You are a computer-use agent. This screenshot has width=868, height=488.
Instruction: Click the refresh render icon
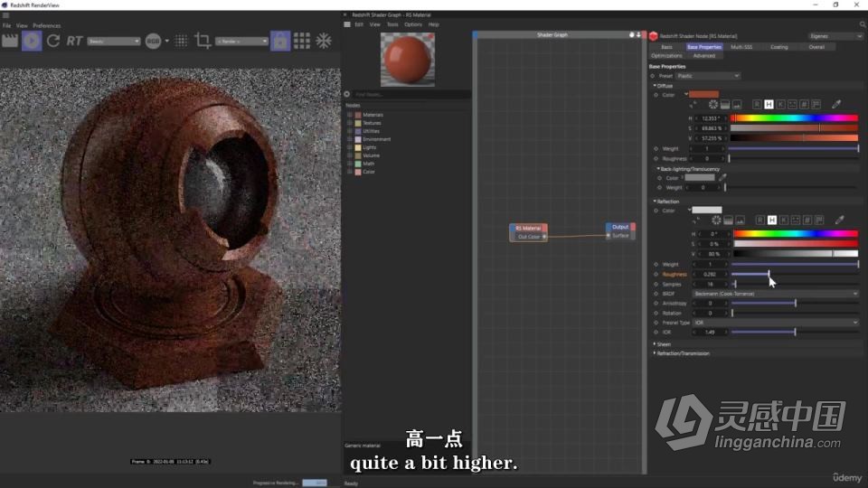[x=53, y=41]
